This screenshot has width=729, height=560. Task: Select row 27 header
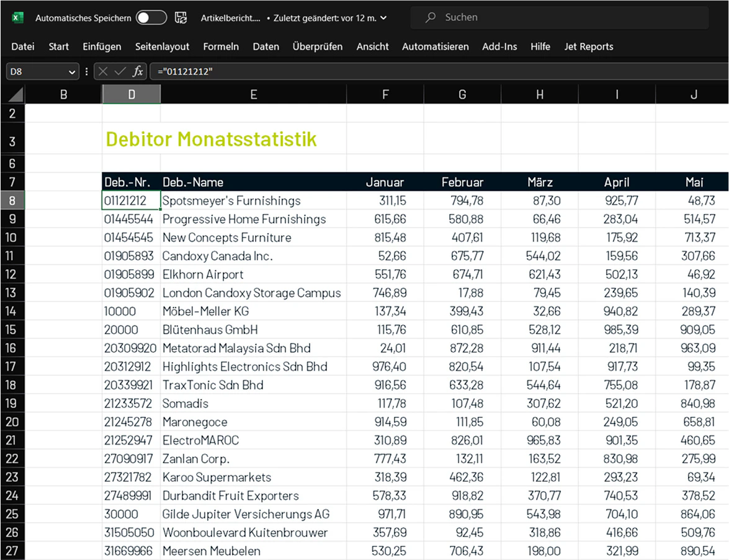[x=12, y=551]
